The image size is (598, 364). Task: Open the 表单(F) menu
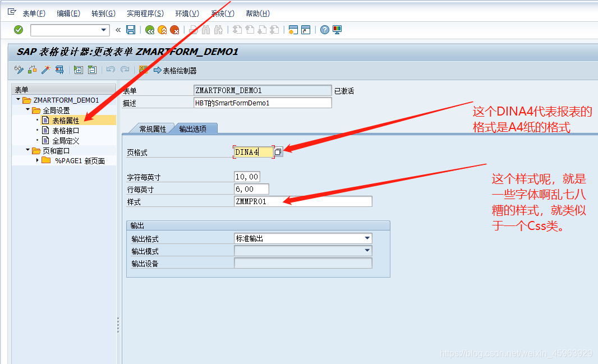point(34,13)
